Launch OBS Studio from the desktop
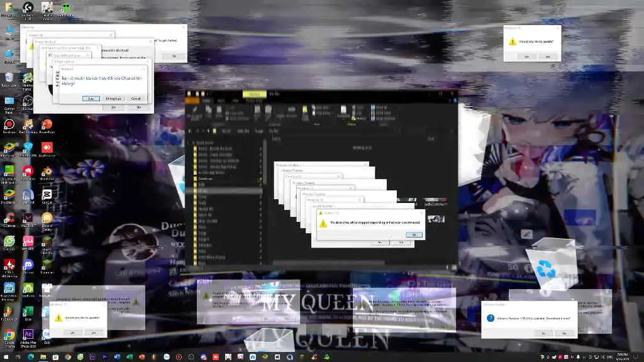Viewport: 644px width, 362px height. point(28,104)
